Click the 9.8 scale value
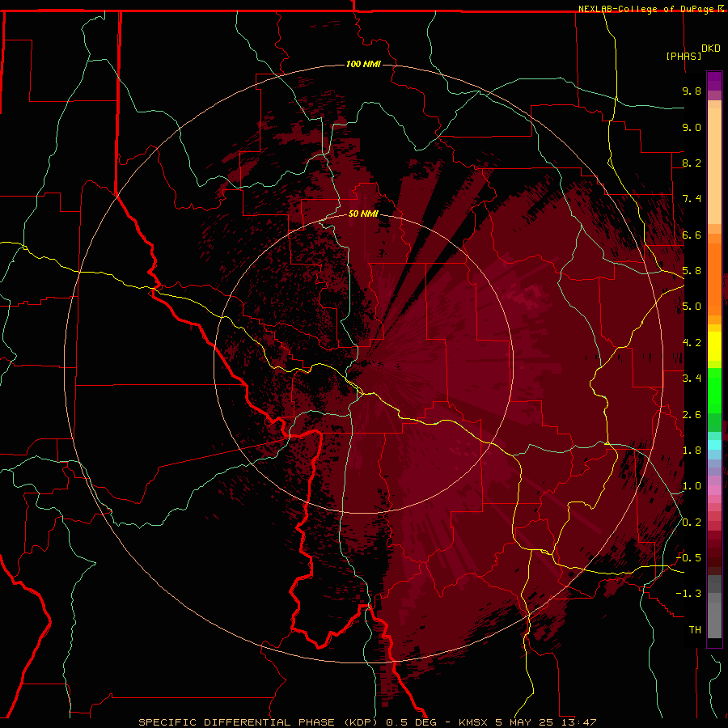 tap(692, 91)
